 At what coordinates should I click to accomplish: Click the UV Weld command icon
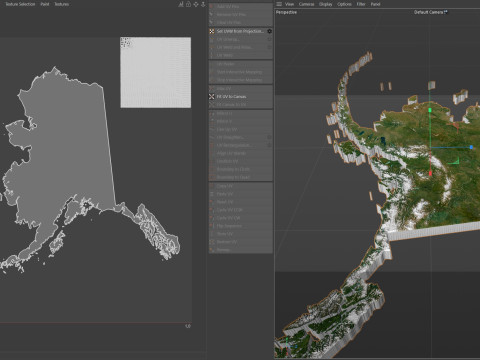point(211,55)
